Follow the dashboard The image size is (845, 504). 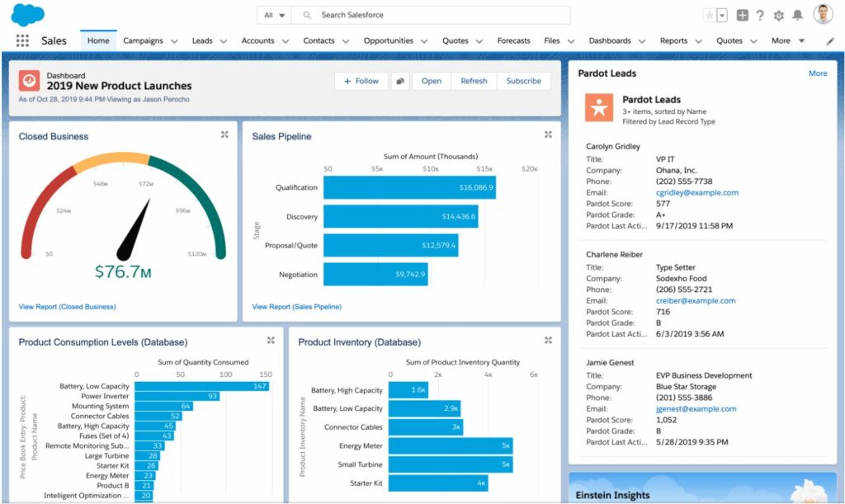(x=361, y=81)
